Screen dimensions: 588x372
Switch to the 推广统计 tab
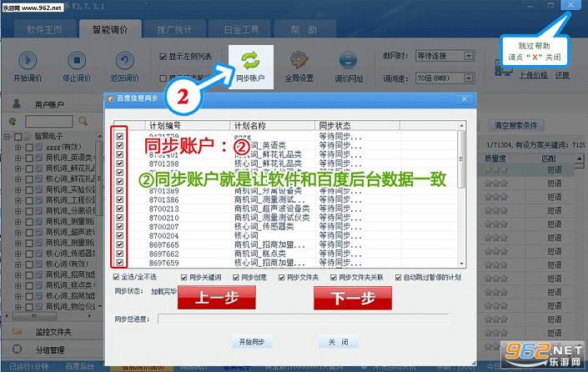pyautogui.click(x=174, y=29)
